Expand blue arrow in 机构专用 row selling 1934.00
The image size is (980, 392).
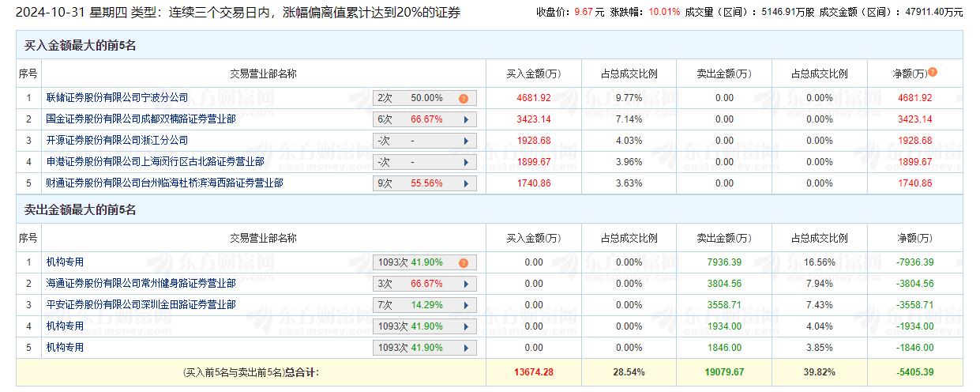(466, 327)
